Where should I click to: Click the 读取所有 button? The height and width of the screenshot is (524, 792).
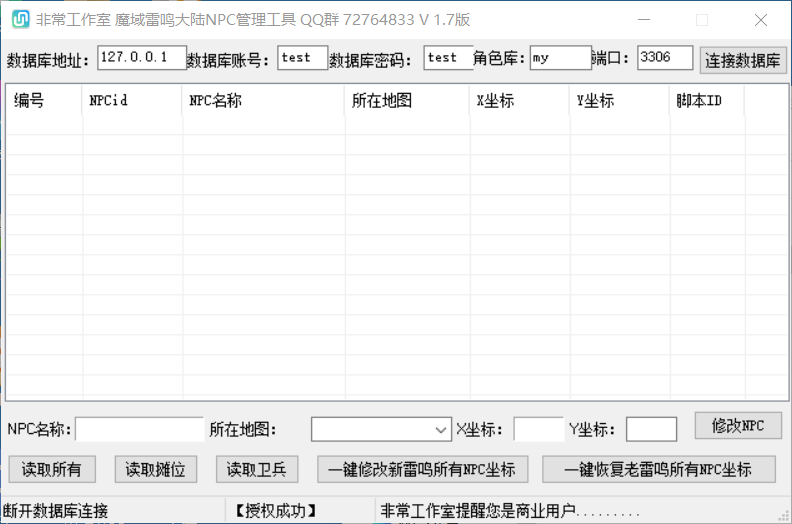pos(52,469)
